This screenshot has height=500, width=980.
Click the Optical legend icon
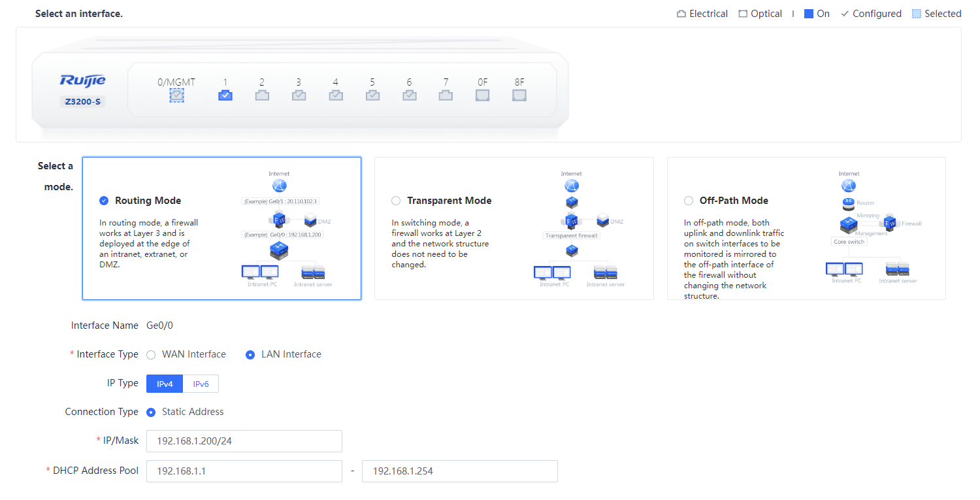(743, 14)
